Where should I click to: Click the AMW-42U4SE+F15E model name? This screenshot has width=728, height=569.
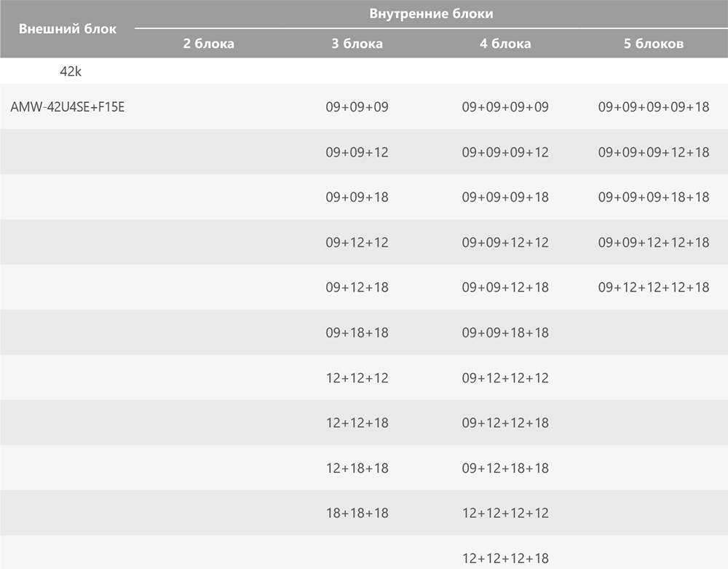click(67, 107)
